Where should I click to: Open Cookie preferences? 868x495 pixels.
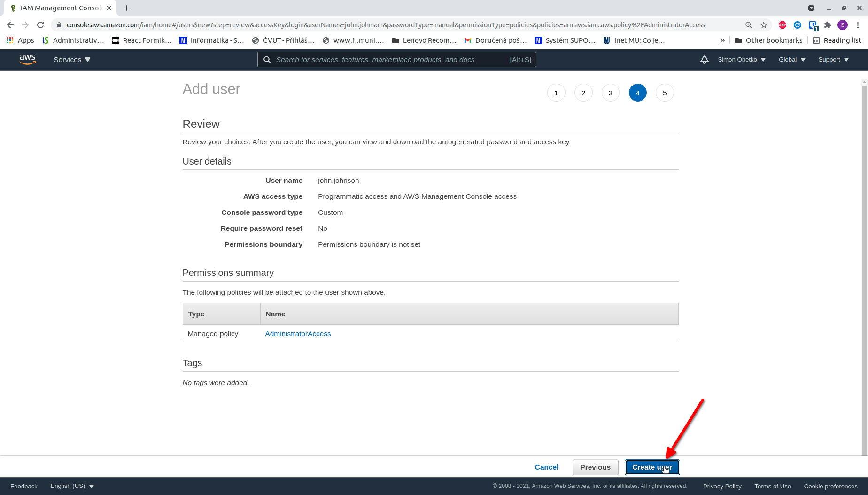[830, 487]
